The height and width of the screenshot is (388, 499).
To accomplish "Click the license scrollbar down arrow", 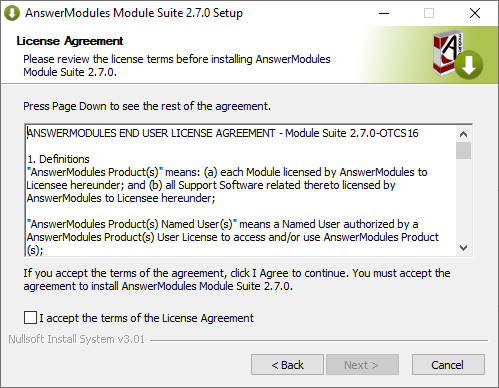I will click(x=463, y=248).
